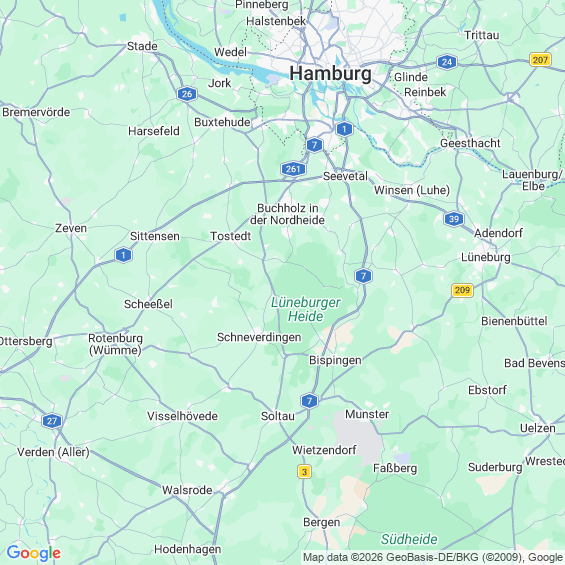Screen dimensions: 565x565
Task: Click the A1 shield near Sittensen
Action: (124, 255)
